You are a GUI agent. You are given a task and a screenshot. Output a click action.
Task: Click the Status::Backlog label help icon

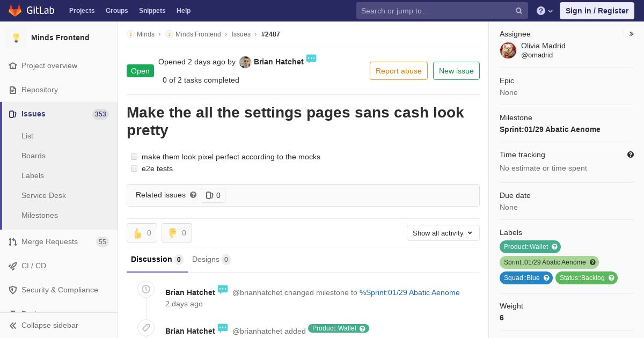pyautogui.click(x=611, y=278)
